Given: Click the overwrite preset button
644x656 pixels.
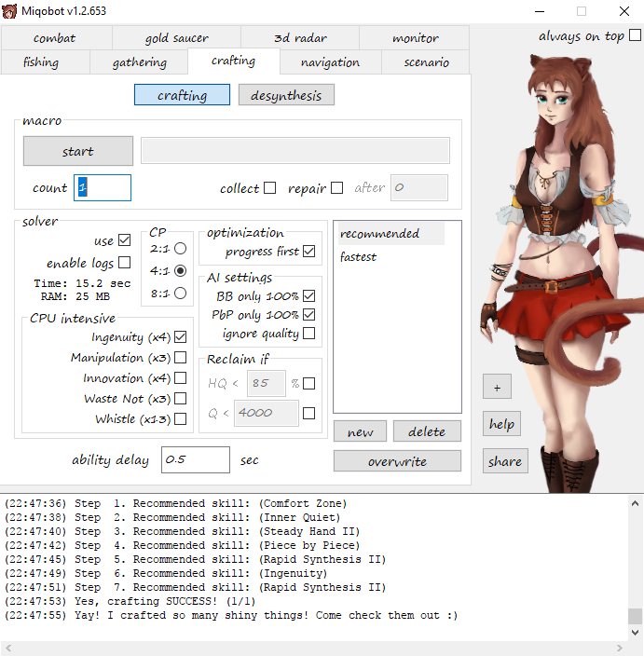Looking at the screenshot, I should pos(398,461).
